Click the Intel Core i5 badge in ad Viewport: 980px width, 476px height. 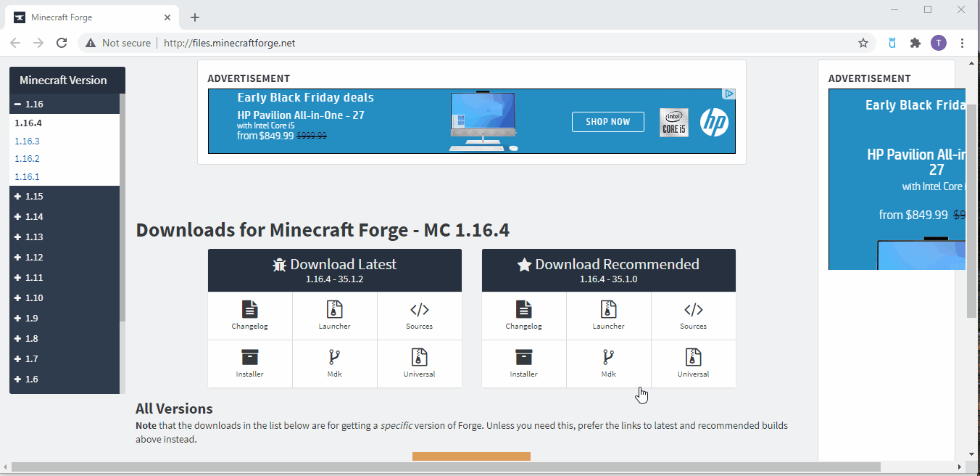pyautogui.click(x=674, y=122)
